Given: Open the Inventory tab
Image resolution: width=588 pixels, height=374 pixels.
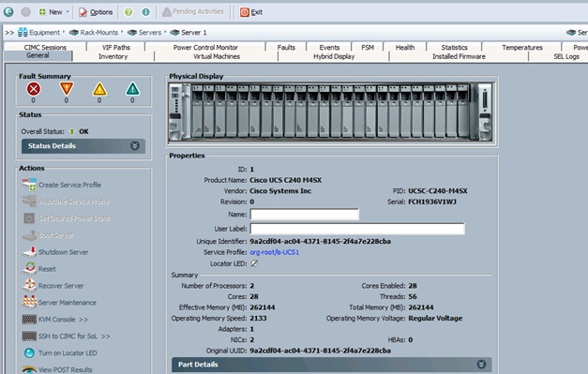Looking at the screenshot, I should (x=113, y=56).
